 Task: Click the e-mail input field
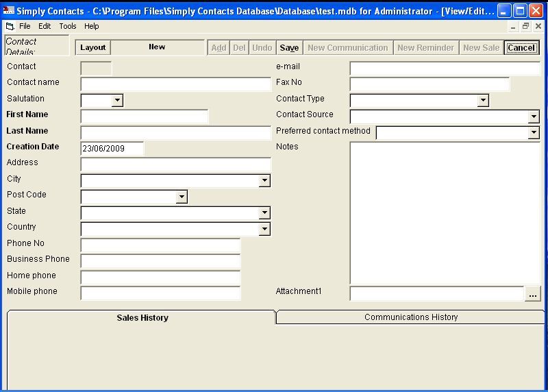[445, 69]
